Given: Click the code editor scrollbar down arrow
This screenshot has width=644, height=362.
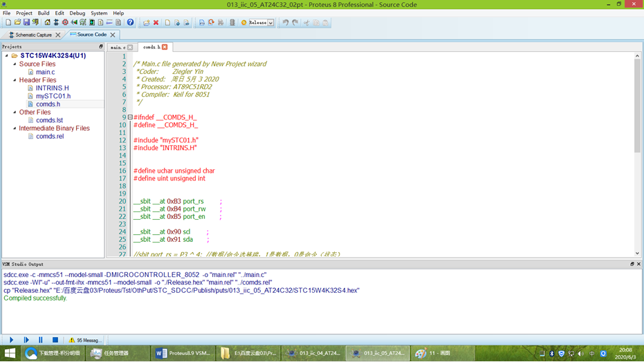Looking at the screenshot, I should pos(637,254).
